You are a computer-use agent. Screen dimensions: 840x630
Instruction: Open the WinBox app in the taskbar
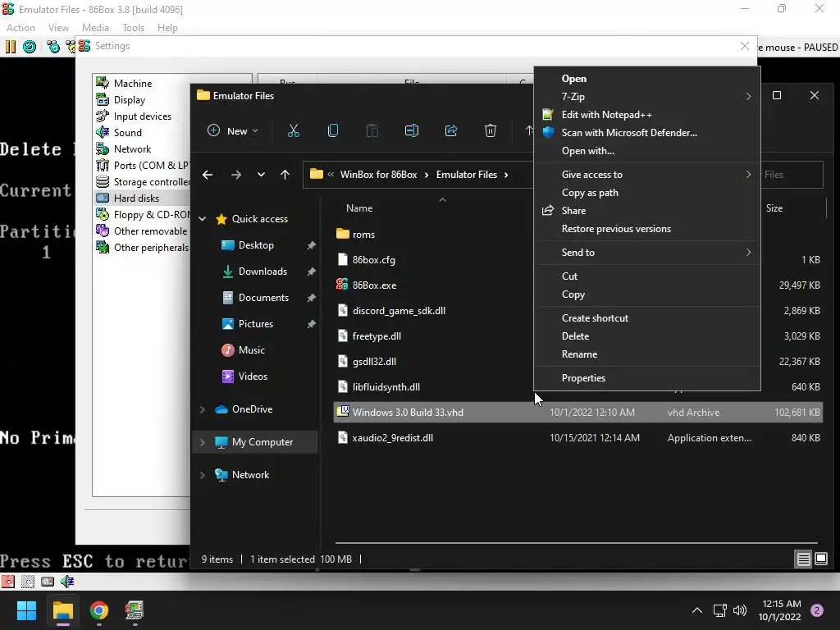(135, 610)
